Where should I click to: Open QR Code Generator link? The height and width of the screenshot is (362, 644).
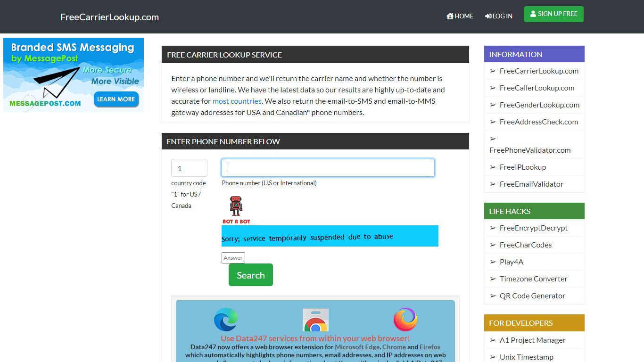[532, 296]
